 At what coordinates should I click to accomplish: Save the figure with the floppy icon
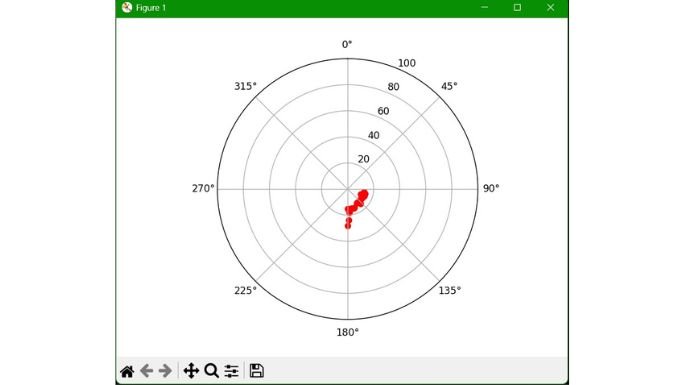coord(256,371)
